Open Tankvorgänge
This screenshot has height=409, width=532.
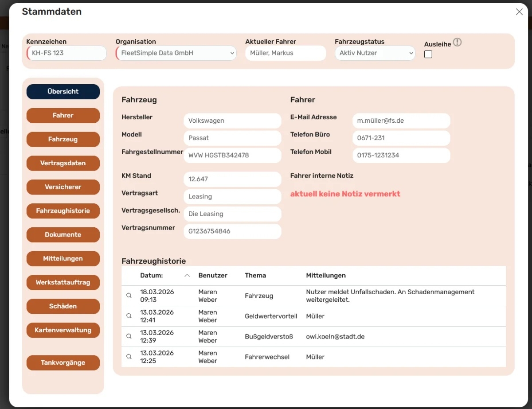(x=63, y=363)
